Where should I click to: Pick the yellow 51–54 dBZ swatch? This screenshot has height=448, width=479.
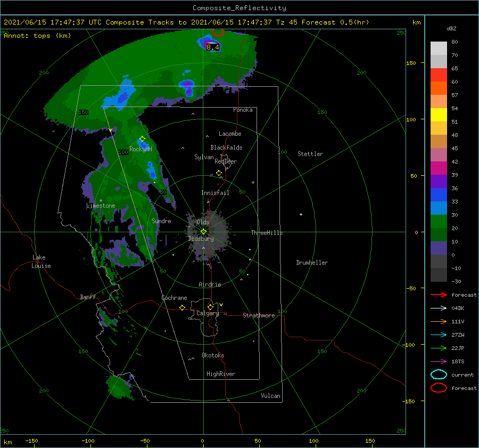coord(439,115)
